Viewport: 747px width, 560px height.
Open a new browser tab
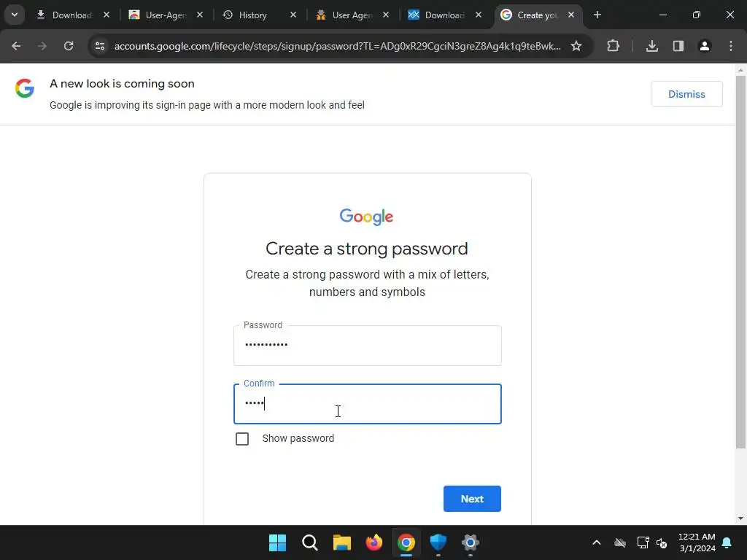click(597, 15)
